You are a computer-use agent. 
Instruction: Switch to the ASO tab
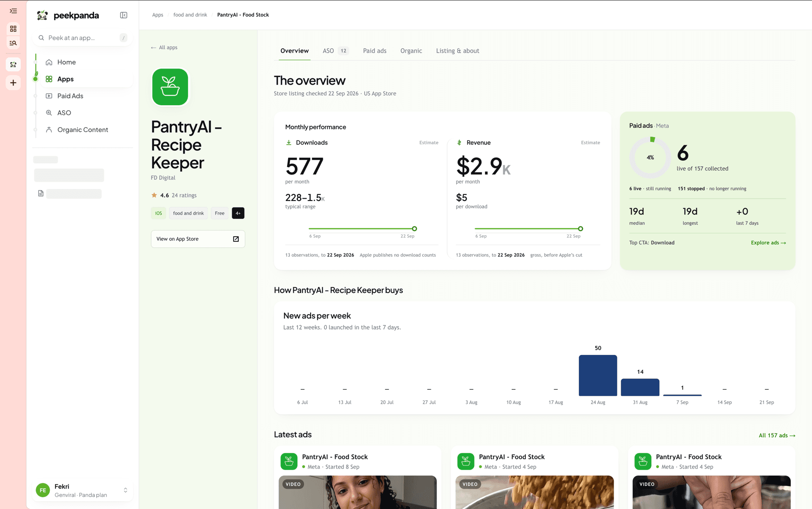pyautogui.click(x=335, y=51)
